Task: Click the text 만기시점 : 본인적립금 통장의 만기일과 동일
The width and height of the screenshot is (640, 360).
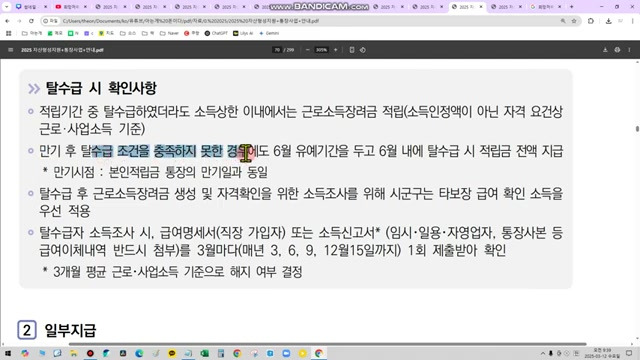Action: (160, 172)
